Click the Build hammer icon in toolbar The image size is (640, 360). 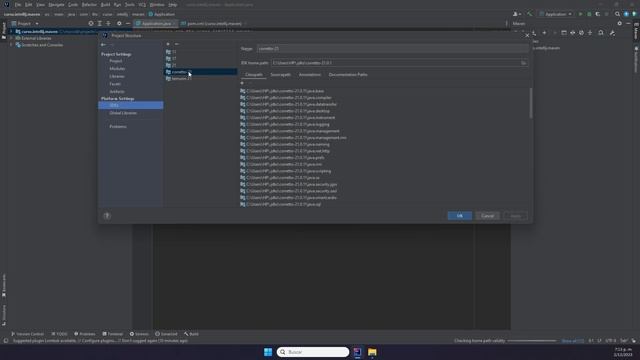pyautogui.click(x=529, y=14)
